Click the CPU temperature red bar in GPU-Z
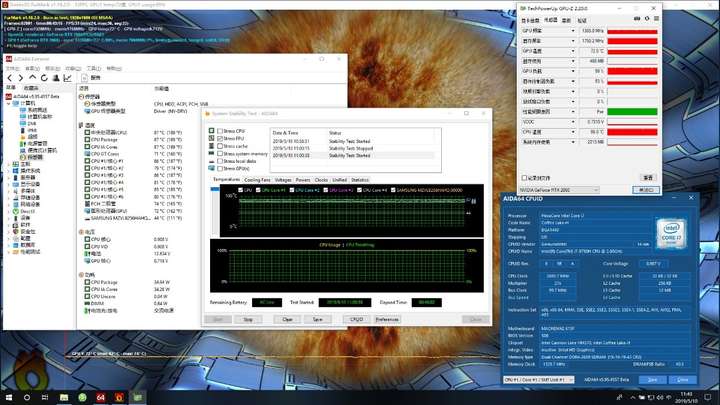Image resolution: width=720 pixels, height=405 pixels. coord(632,132)
